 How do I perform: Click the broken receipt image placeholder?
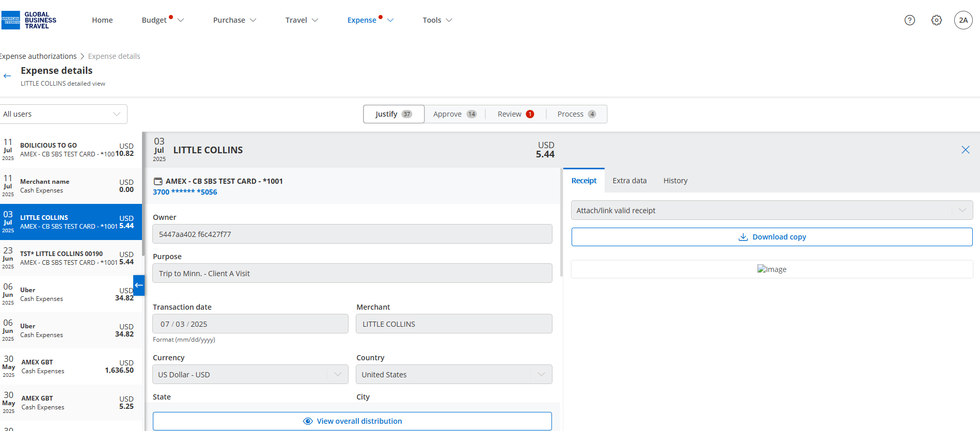point(771,269)
